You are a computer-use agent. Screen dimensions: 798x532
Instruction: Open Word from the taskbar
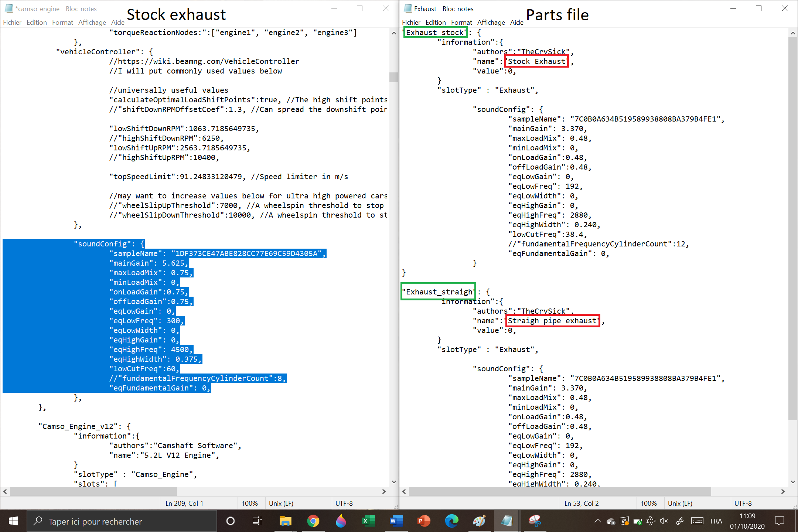point(396,521)
